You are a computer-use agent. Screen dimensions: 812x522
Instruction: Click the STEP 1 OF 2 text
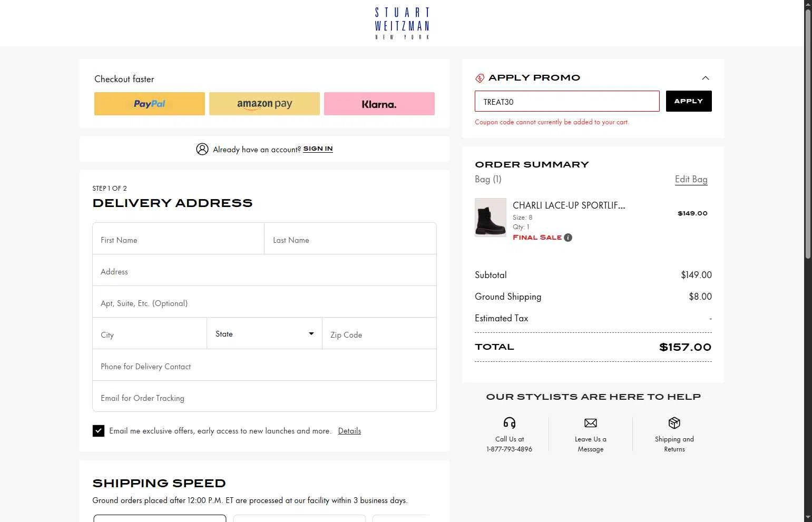pos(110,188)
